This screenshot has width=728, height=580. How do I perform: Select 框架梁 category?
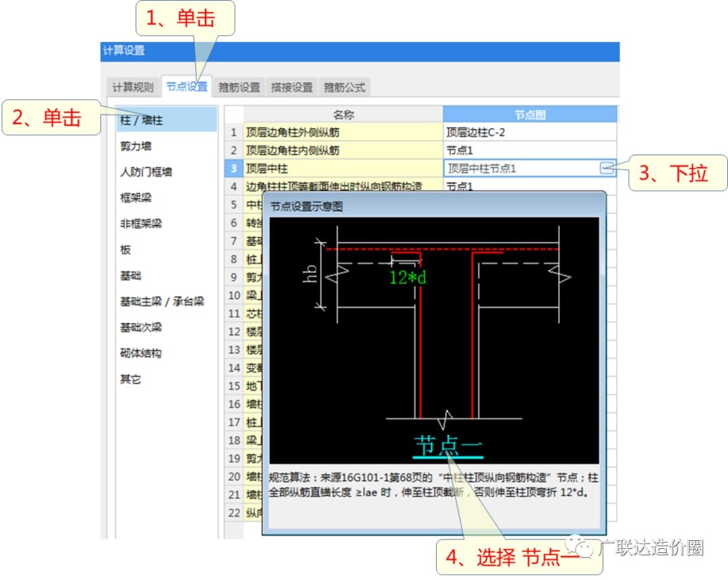(135, 198)
